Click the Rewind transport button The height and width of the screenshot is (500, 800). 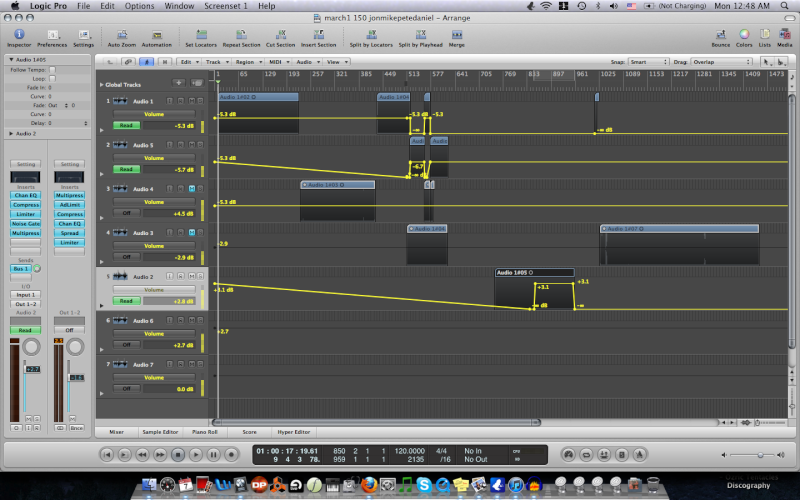[x=142, y=454]
